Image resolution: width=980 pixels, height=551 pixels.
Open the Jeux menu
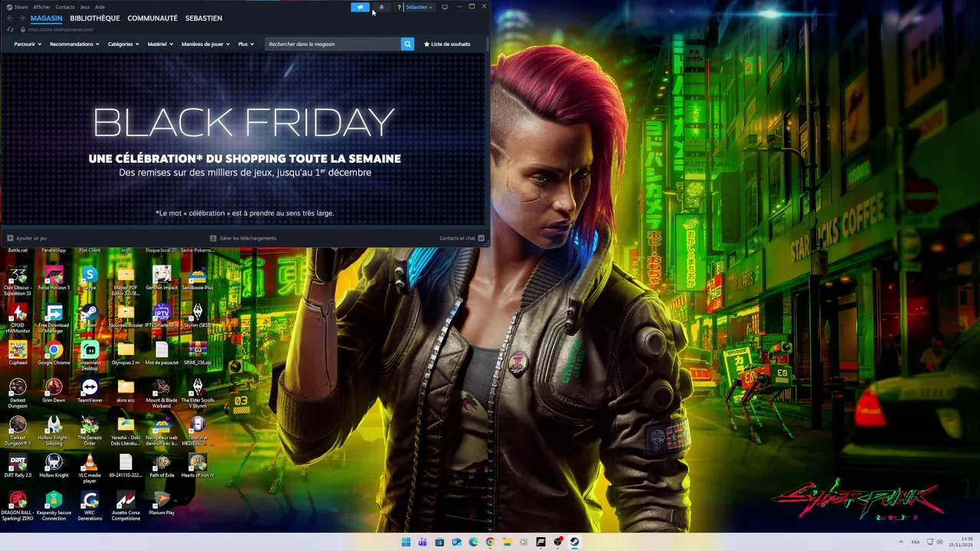pyautogui.click(x=85, y=7)
